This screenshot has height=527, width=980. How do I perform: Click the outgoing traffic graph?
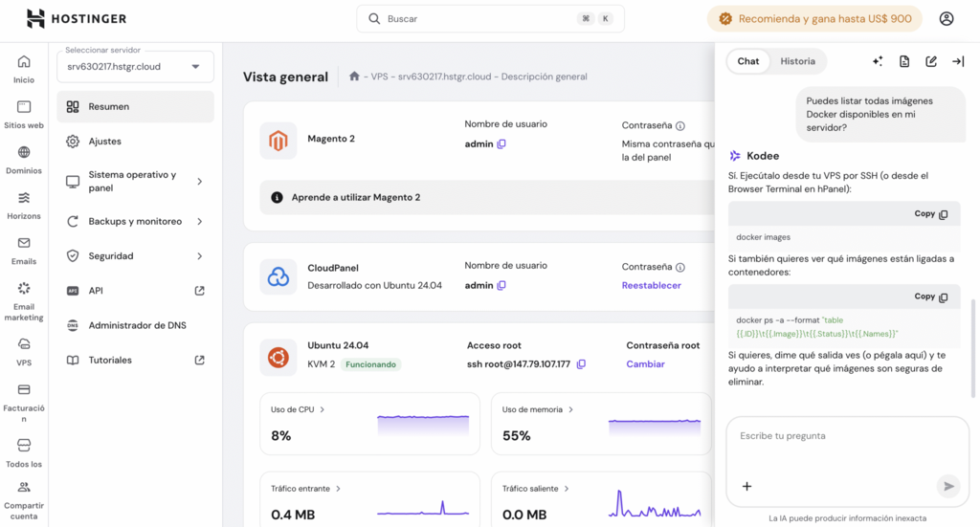click(655, 503)
